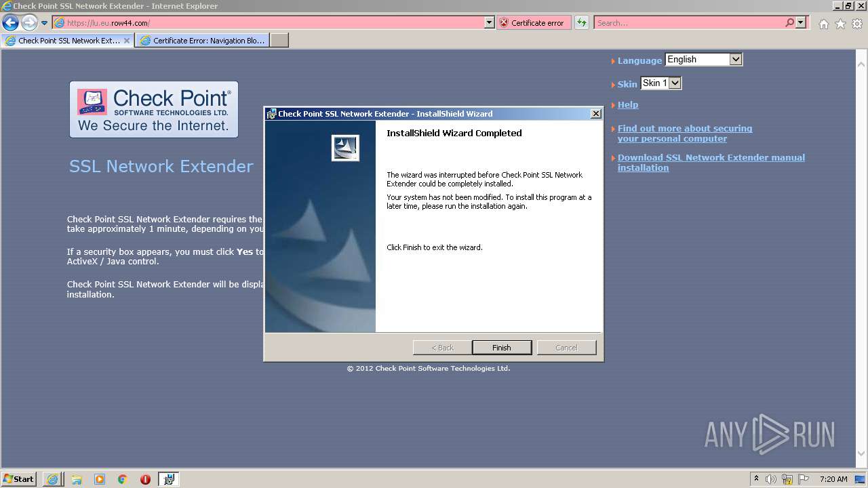
Task: Click the InstallShield sail logo icon
Action: (345, 148)
